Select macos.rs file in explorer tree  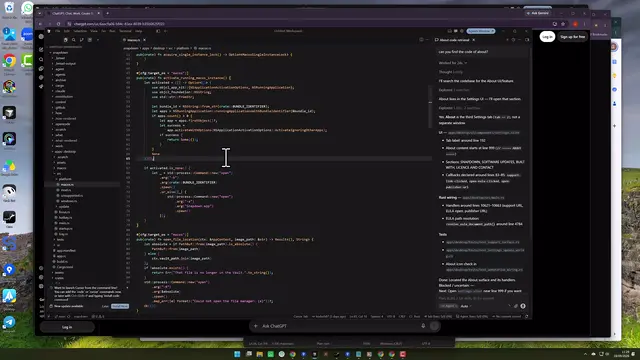[67, 184]
